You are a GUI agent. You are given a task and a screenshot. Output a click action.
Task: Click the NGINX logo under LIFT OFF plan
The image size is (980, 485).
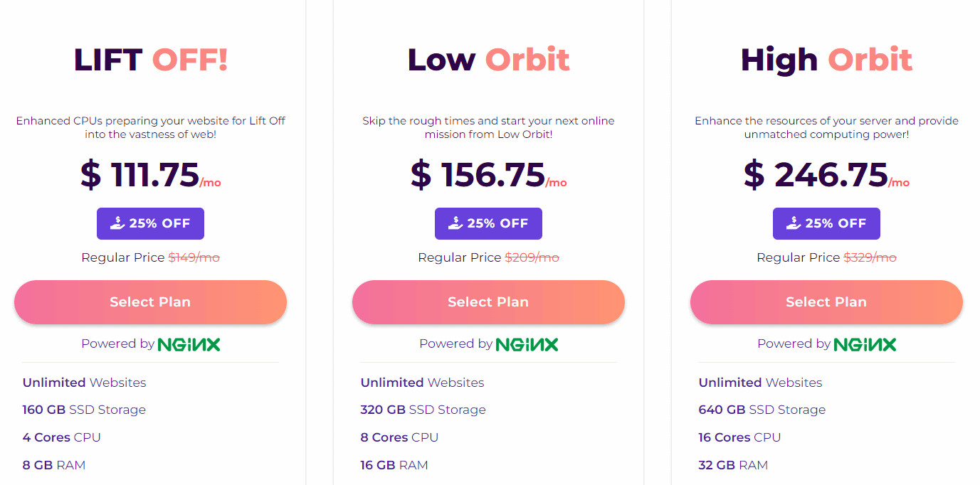189,344
